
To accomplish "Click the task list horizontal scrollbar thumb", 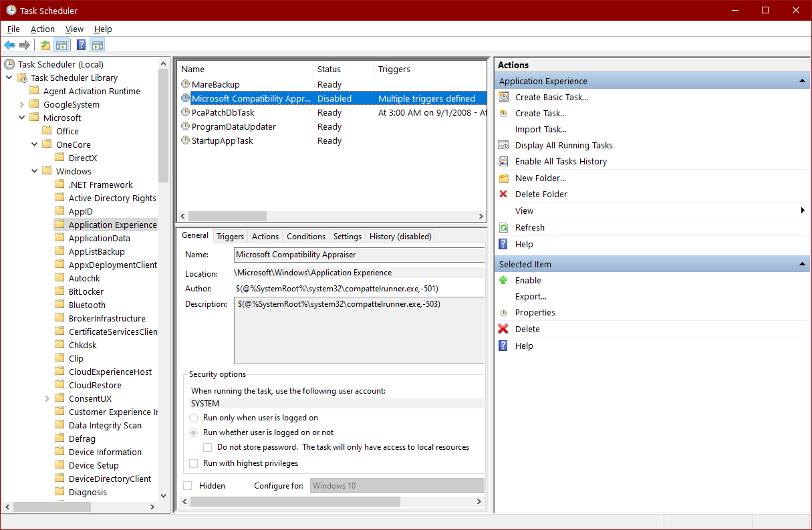I will pyautogui.click(x=227, y=217).
